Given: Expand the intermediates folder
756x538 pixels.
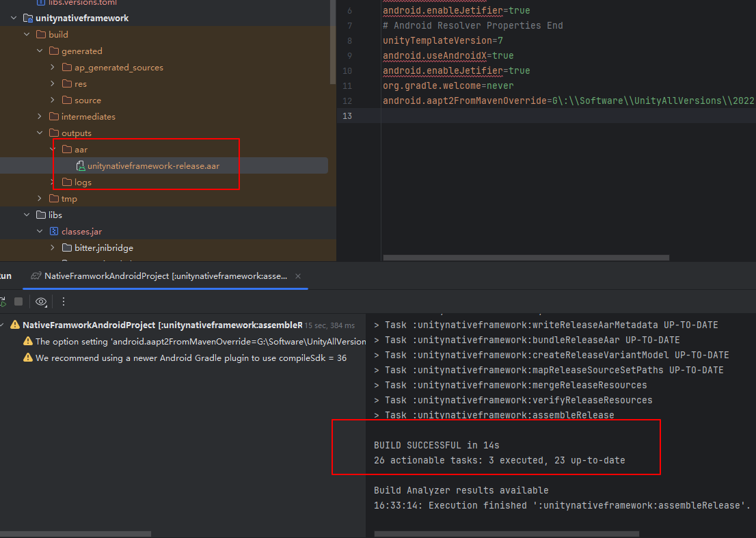Looking at the screenshot, I should pos(40,117).
